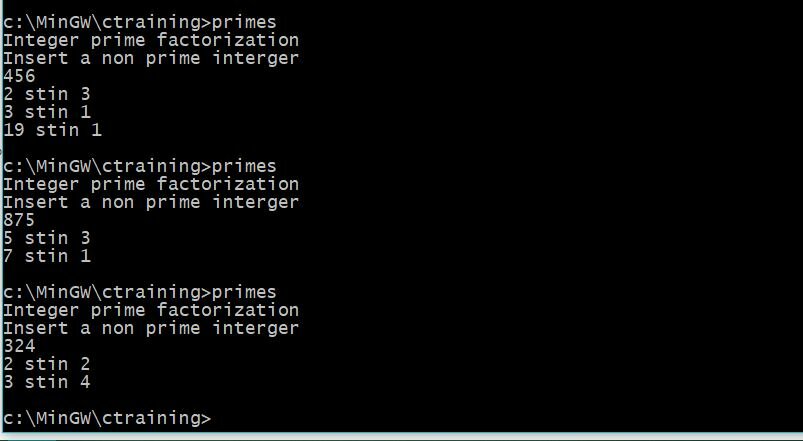Click the entered number 324

point(19,346)
